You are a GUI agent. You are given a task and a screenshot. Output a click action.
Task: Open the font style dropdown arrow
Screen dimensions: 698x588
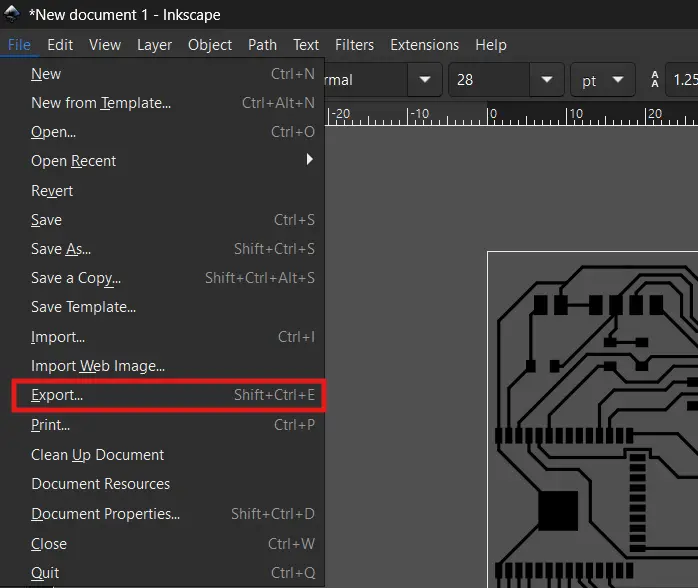click(x=425, y=80)
